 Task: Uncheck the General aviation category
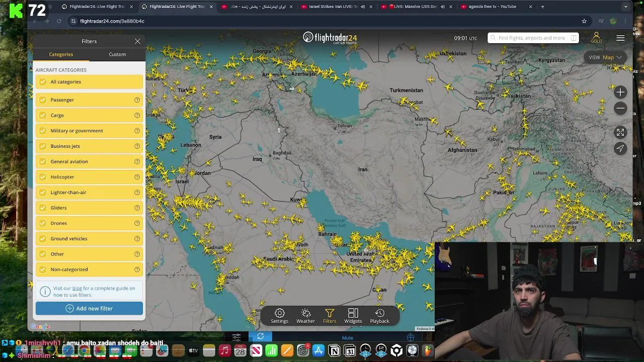pos(43,161)
